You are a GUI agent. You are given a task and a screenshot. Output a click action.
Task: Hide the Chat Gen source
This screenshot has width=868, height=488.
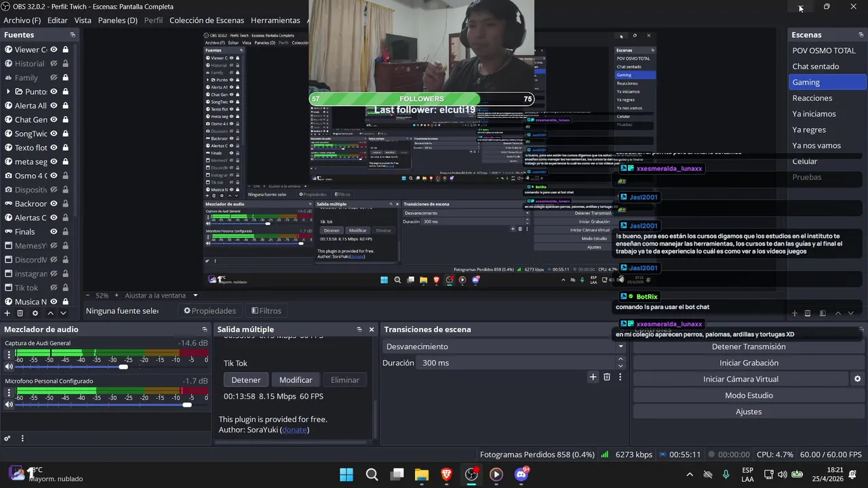[x=54, y=120]
